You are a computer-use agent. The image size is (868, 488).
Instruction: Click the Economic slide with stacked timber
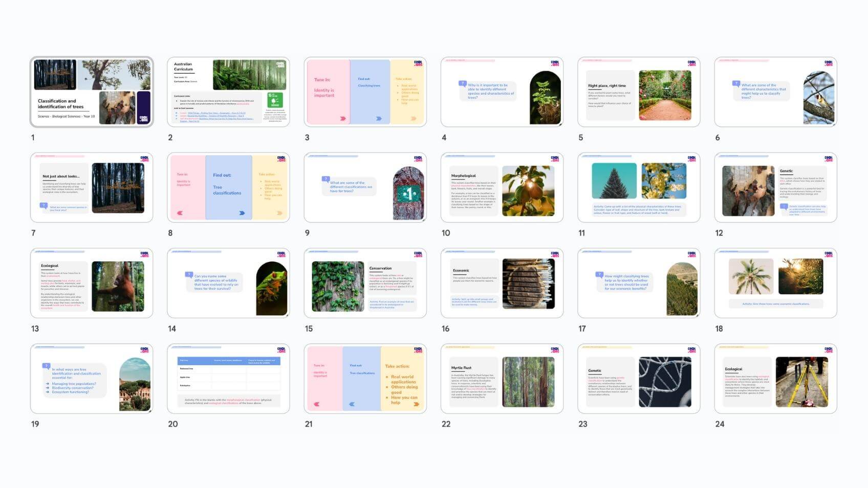[502, 283]
